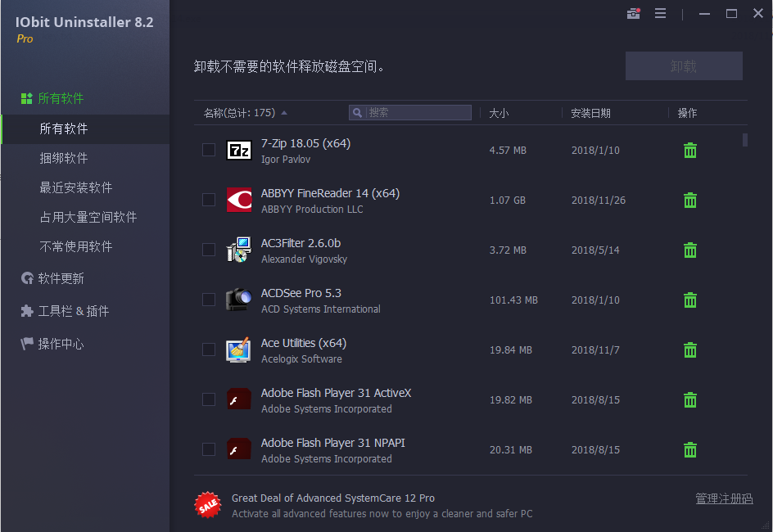Click the 卸载 uninstall button
Screen dimensions: 773x532
point(684,66)
